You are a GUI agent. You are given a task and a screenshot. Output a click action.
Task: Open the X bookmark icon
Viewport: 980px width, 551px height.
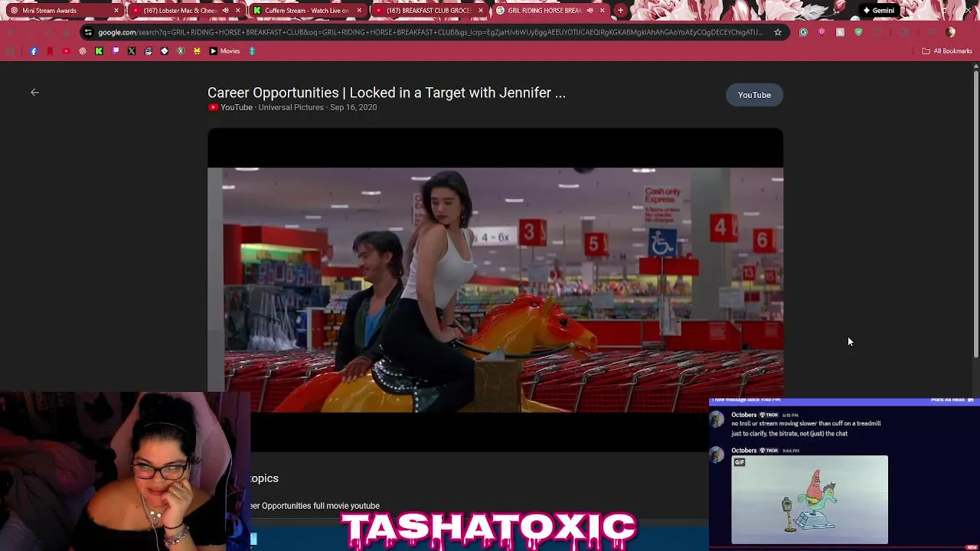pyautogui.click(x=132, y=51)
